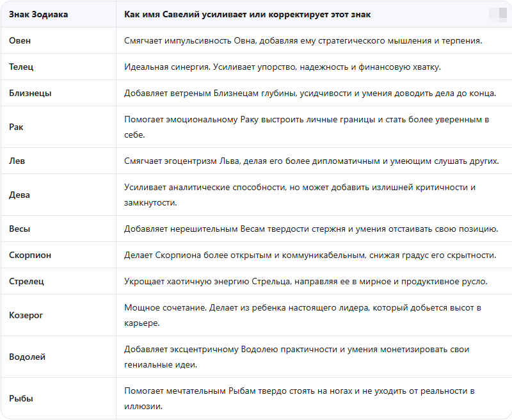Click the "Рыбы" sign cell

coord(21,398)
